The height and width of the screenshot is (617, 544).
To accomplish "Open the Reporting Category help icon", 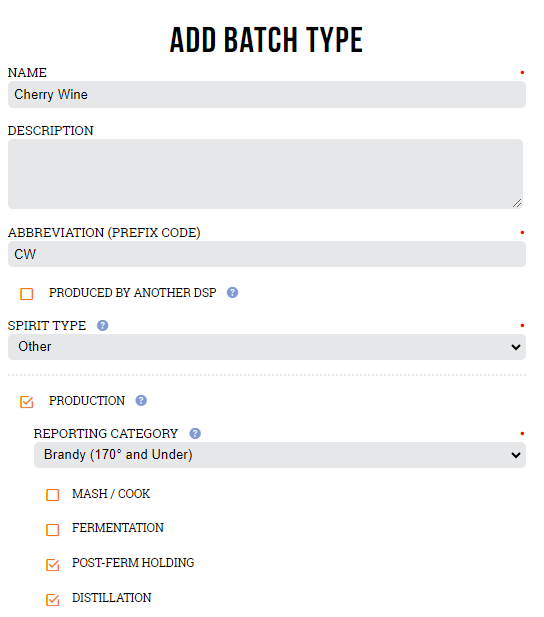I will pyautogui.click(x=195, y=433).
